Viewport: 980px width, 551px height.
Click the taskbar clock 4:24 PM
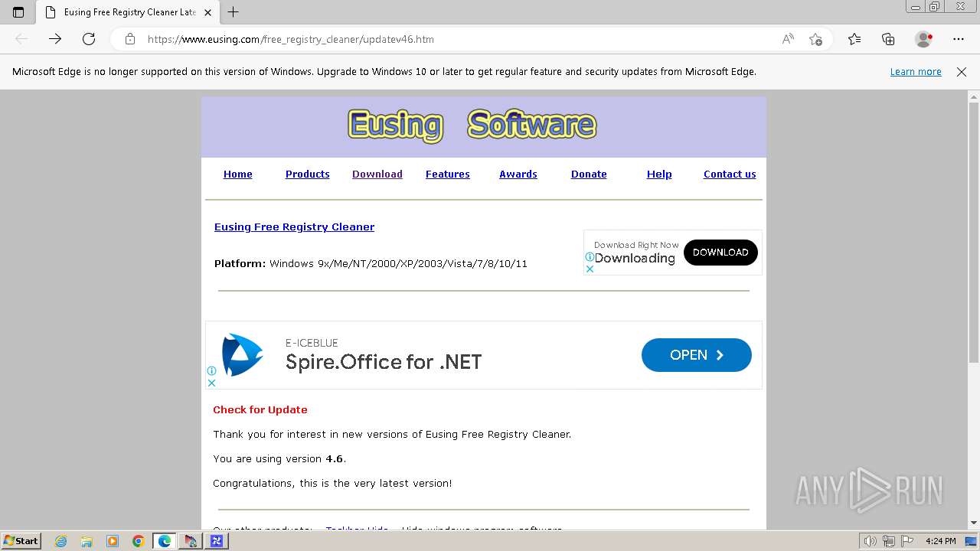[940, 541]
